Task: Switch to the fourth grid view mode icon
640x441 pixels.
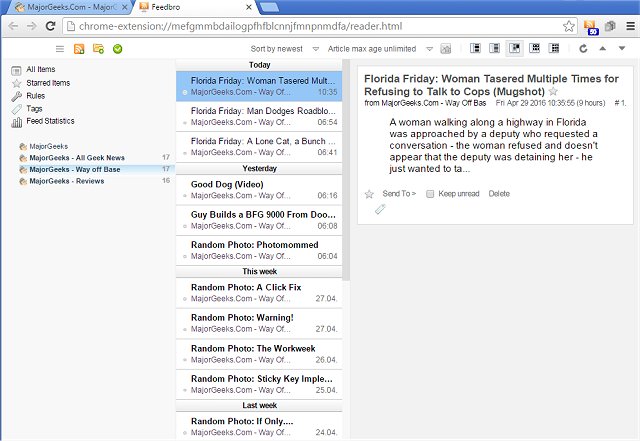Action: [x=534, y=48]
